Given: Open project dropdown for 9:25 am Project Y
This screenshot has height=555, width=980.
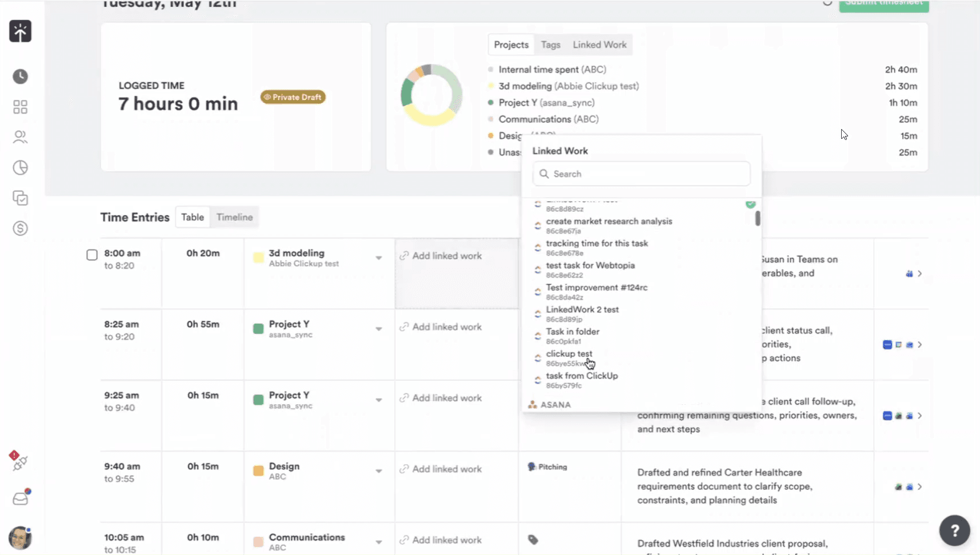Looking at the screenshot, I should 378,400.
